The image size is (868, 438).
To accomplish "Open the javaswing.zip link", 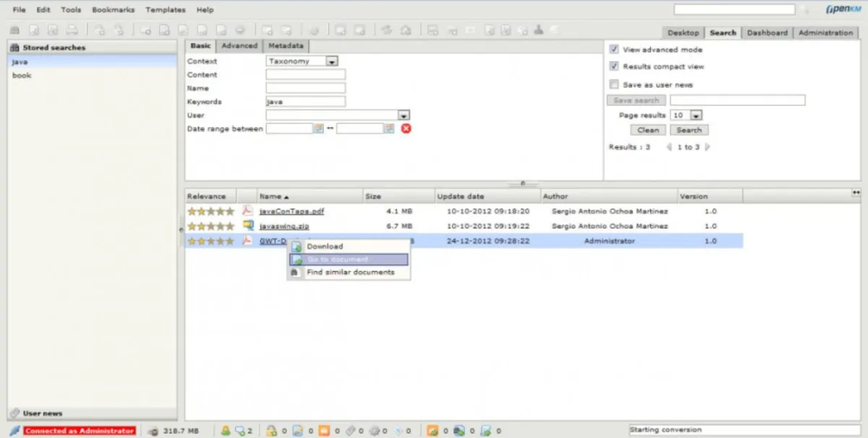I will coord(284,226).
